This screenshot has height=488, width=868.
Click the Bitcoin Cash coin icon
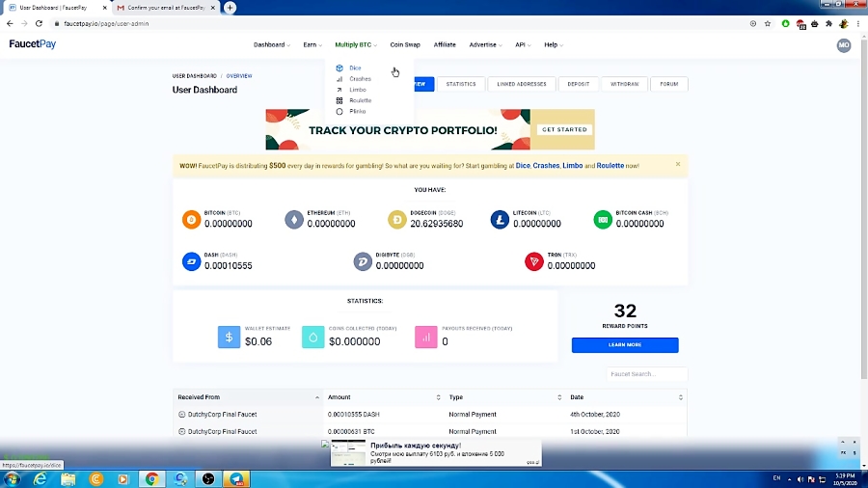coord(602,220)
